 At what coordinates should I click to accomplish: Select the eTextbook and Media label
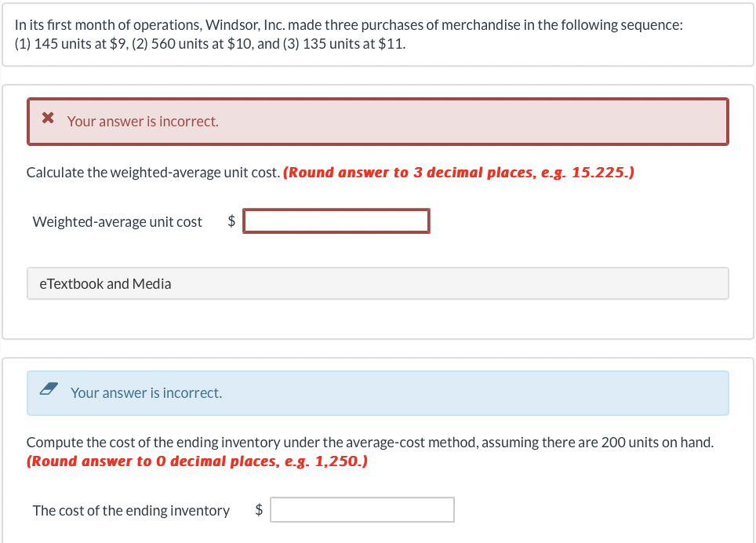(105, 283)
